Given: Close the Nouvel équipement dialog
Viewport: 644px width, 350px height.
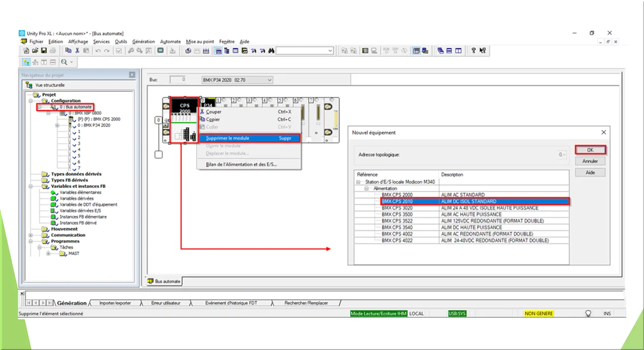Looking at the screenshot, I should coord(603,132).
